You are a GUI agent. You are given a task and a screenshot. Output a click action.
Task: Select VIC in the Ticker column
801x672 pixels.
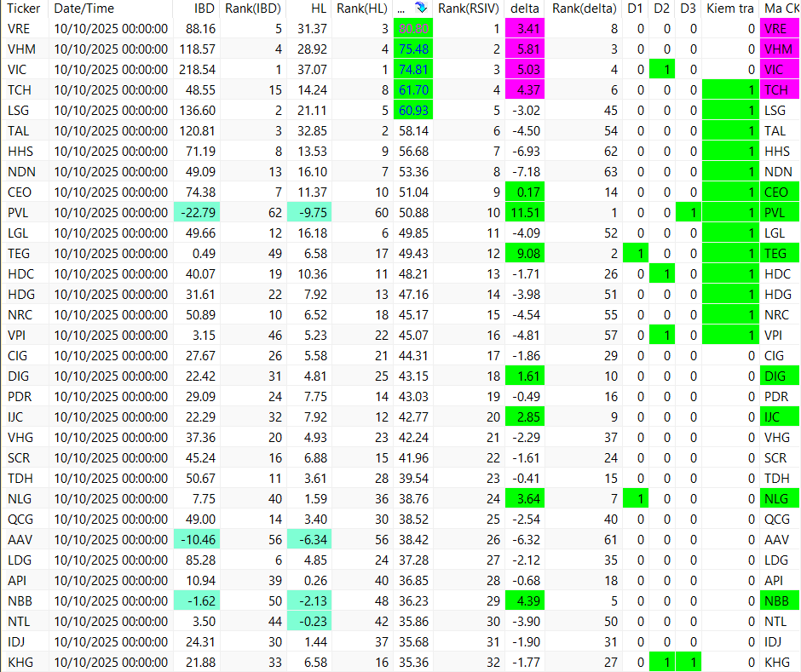point(17,70)
